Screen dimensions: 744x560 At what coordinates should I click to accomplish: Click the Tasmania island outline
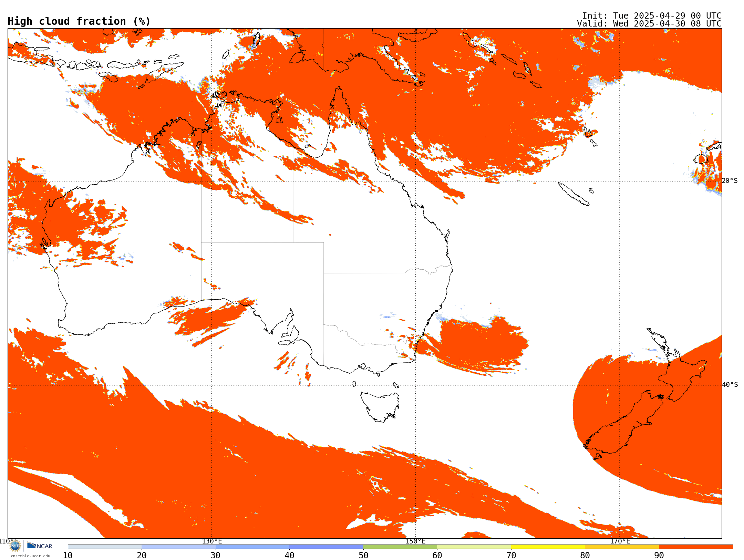click(x=380, y=407)
